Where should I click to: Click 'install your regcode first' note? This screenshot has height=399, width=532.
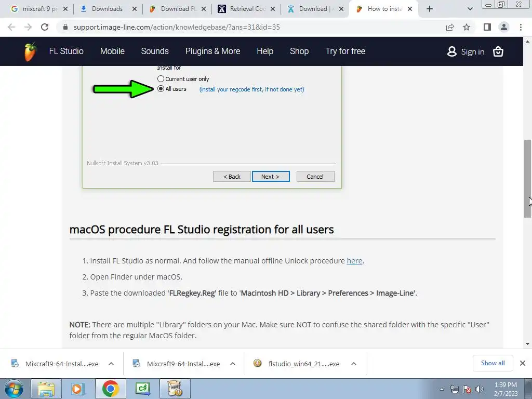252,89
